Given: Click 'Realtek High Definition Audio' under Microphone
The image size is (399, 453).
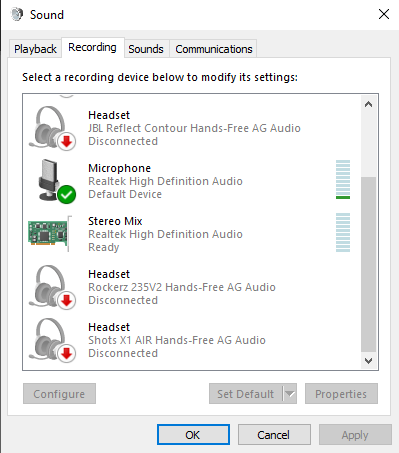Looking at the screenshot, I should (165, 181).
